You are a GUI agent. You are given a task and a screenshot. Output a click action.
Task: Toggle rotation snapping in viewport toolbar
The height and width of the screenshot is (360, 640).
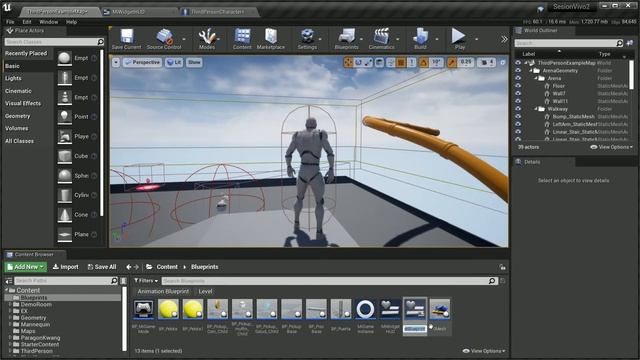[424, 62]
